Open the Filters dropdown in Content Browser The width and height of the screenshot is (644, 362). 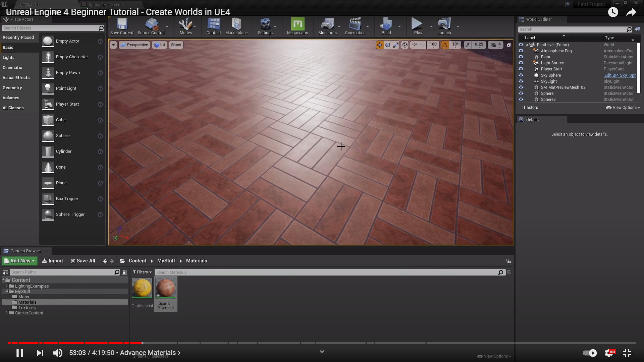tap(142, 272)
